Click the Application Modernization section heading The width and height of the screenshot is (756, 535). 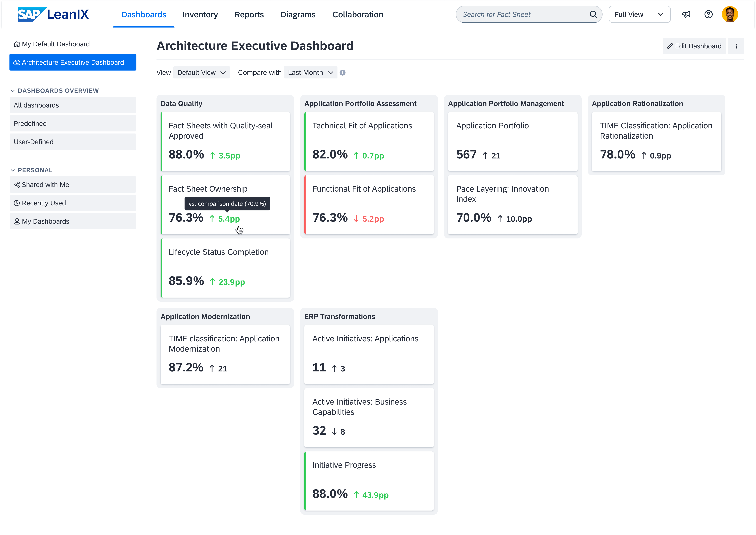point(205,317)
